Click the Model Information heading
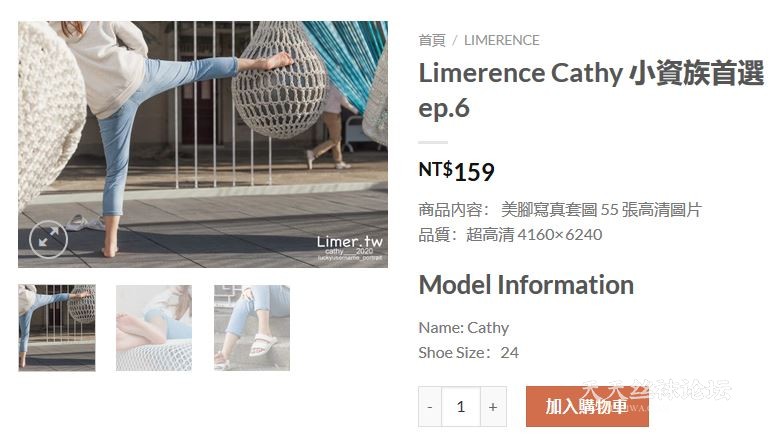The height and width of the screenshot is (437, 771). pyautogui.click(x=526, y=285)
